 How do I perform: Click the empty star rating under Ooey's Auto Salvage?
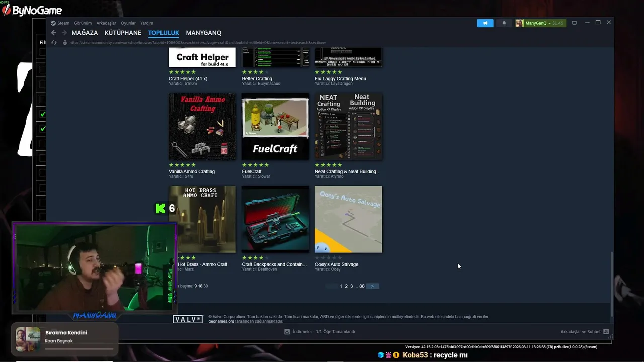coord(329,258)
